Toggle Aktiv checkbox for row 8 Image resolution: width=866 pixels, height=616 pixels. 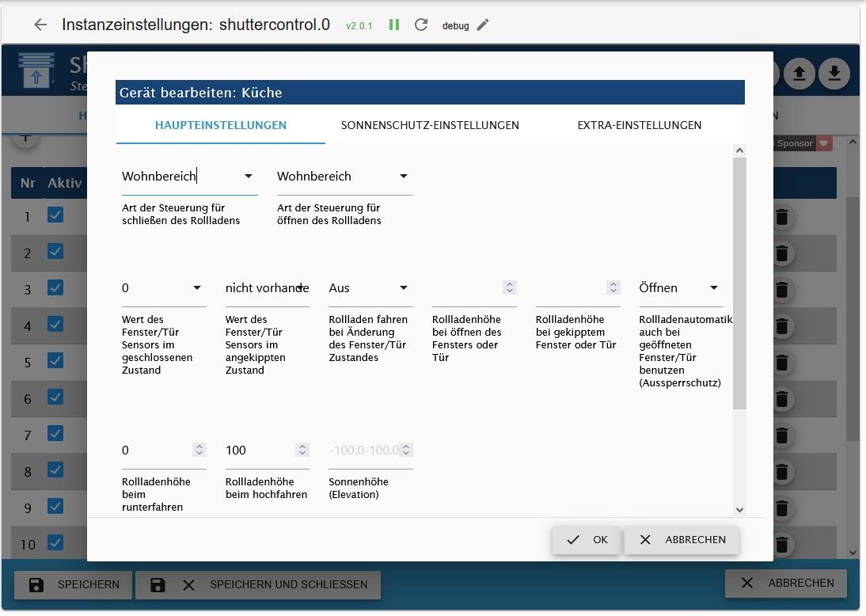[55, 470]
